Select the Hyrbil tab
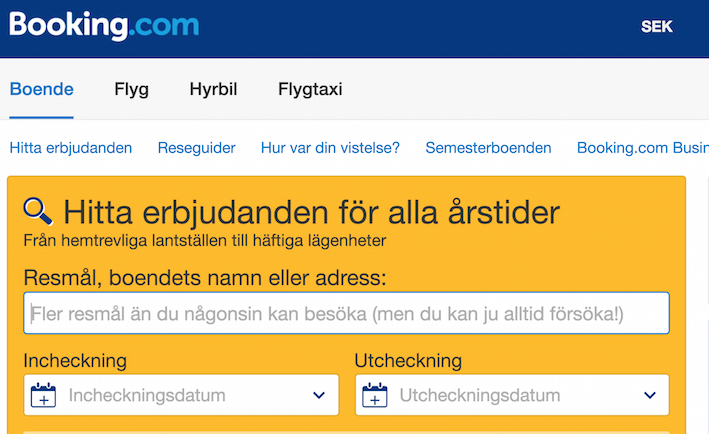Screen dimensions: 709x434 213,89
